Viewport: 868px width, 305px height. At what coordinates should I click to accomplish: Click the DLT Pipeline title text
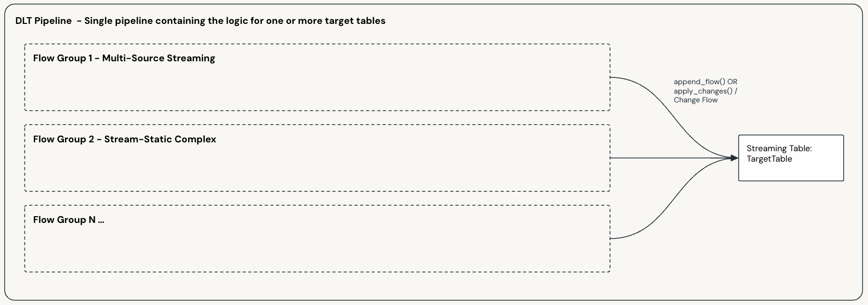(44, 21)
